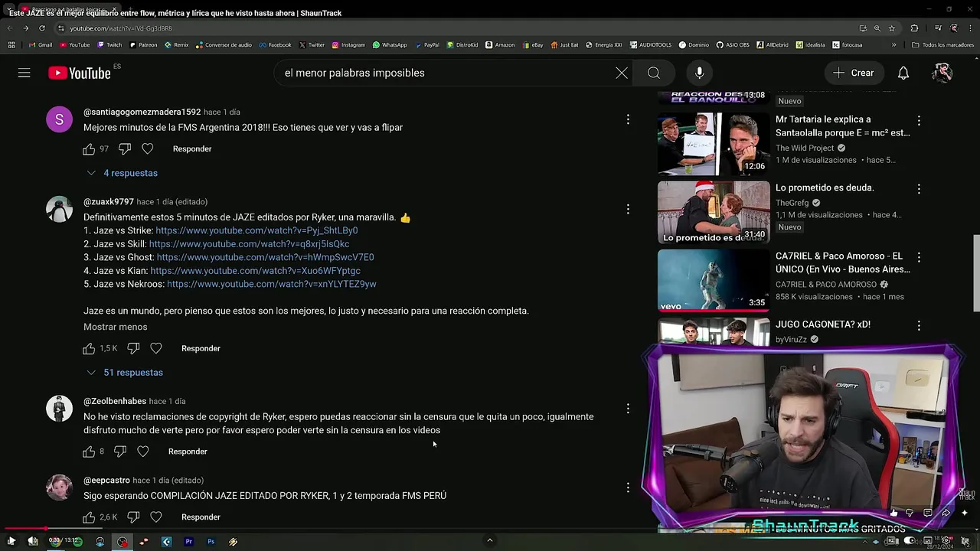The width and height of the screenshot is (980, 551).
Task: Reply to @zuaxk9797 with Responder
Action: point(201,348)
